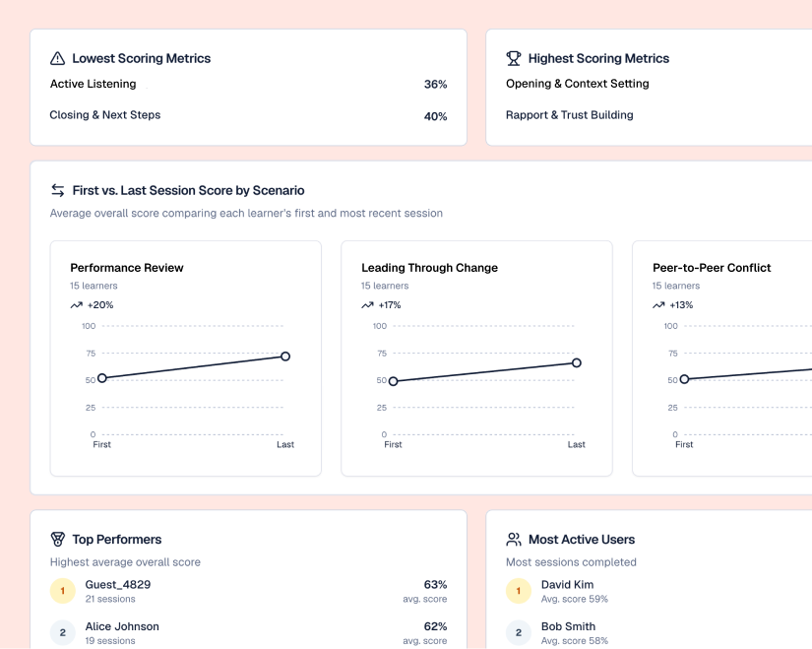Click the First vs. Last Session Score heading

click(x=189, y=191)
